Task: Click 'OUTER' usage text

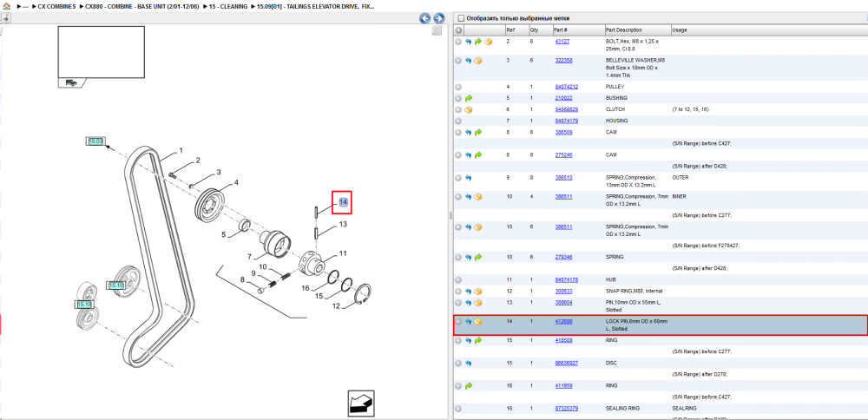Action: 680,178
